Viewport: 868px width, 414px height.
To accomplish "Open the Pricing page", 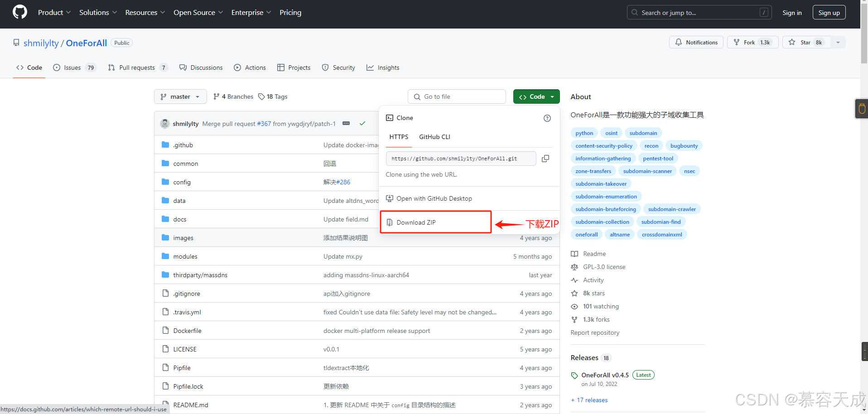I will (x=290, y=12).
